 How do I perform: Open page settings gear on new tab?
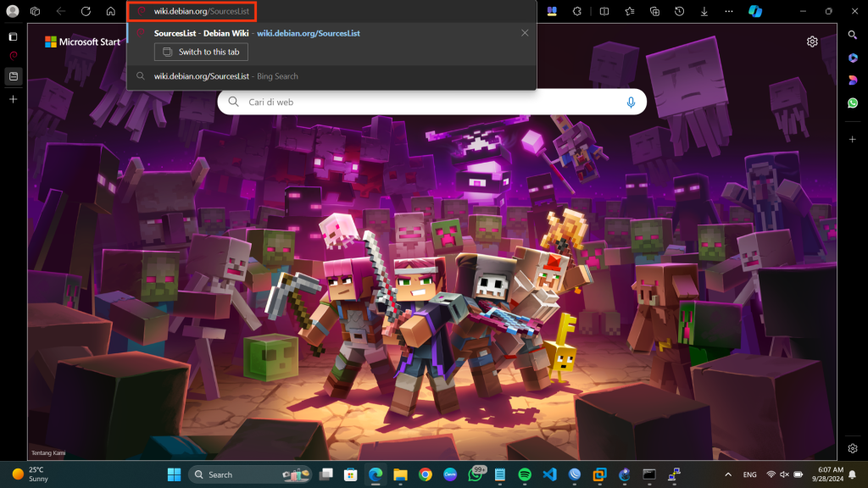[x=812, y=42]
